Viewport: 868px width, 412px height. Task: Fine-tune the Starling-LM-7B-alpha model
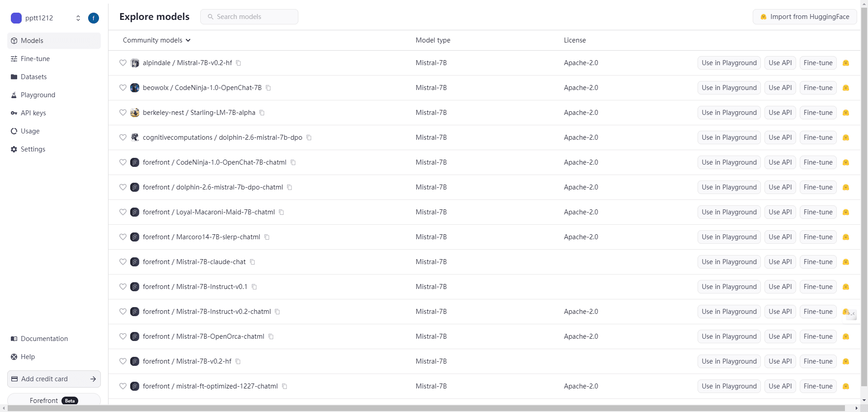(x=818, y=113)
